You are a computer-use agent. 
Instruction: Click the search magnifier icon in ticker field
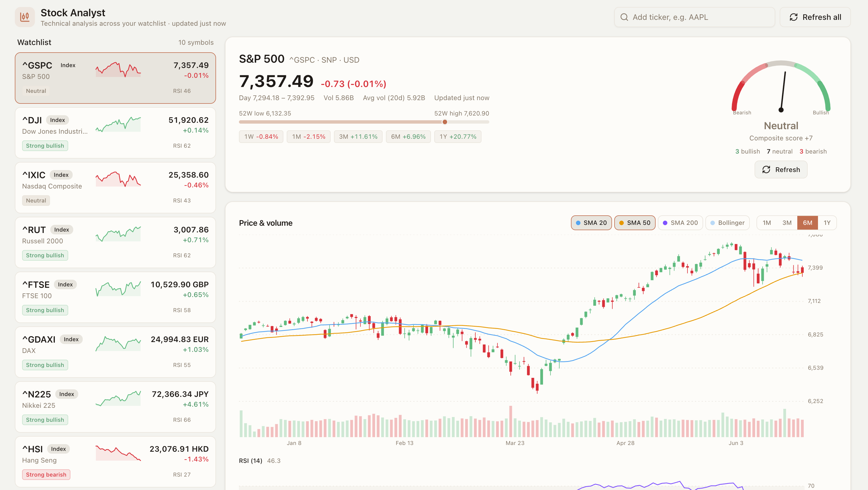[624, 17]
